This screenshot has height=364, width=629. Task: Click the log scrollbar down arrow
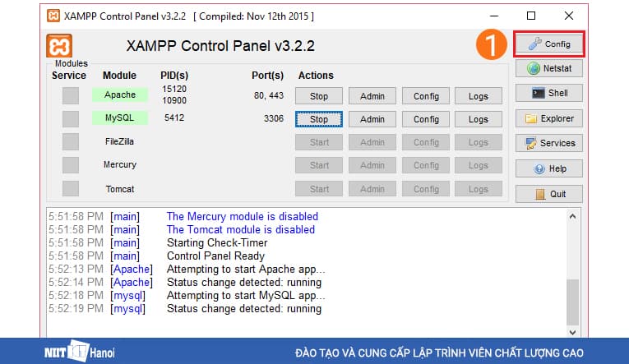[572, 332]
